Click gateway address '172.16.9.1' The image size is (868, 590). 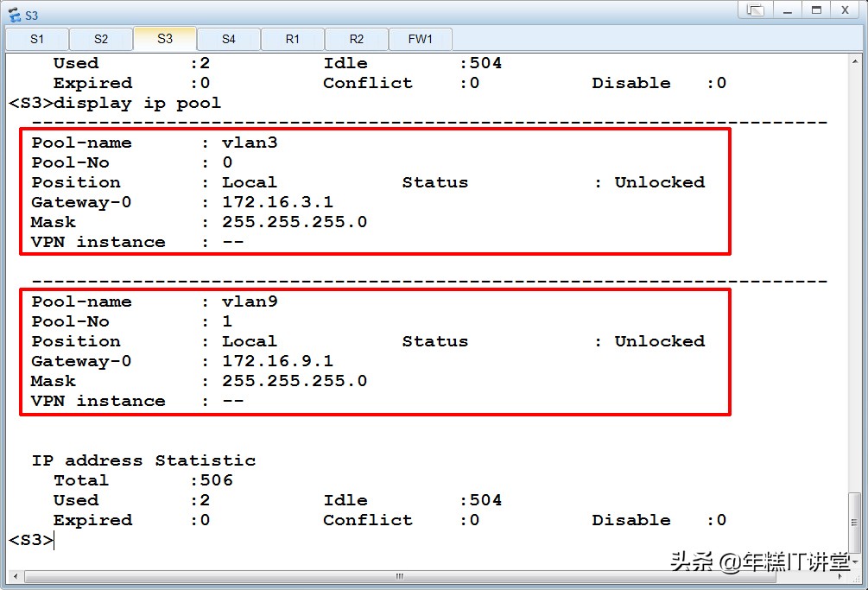tap(278, 361)
